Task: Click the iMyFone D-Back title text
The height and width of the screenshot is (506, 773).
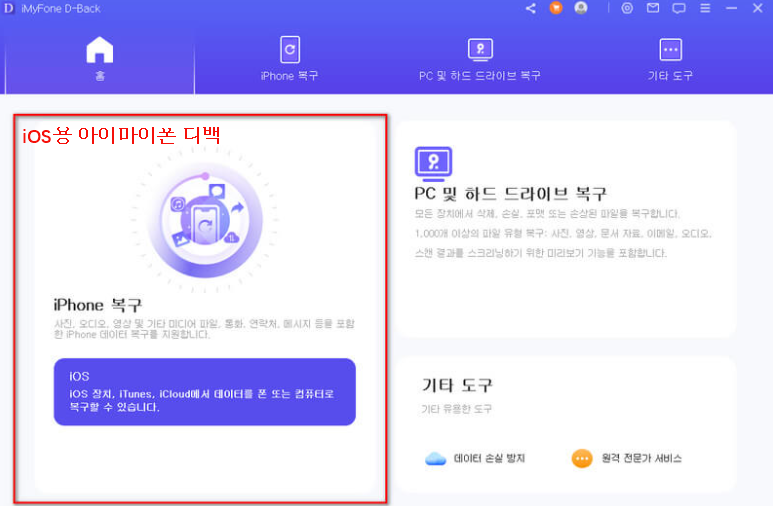Action: 61,8
